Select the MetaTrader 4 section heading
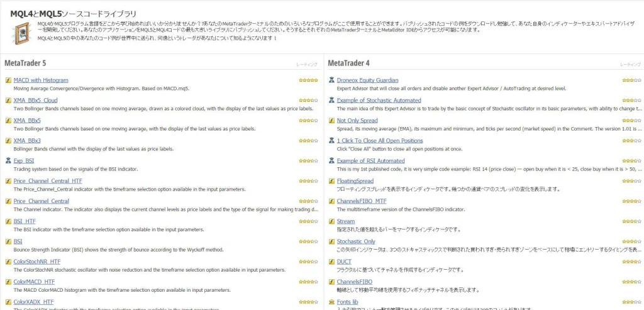The image size is (644, 310). (348, 64)
